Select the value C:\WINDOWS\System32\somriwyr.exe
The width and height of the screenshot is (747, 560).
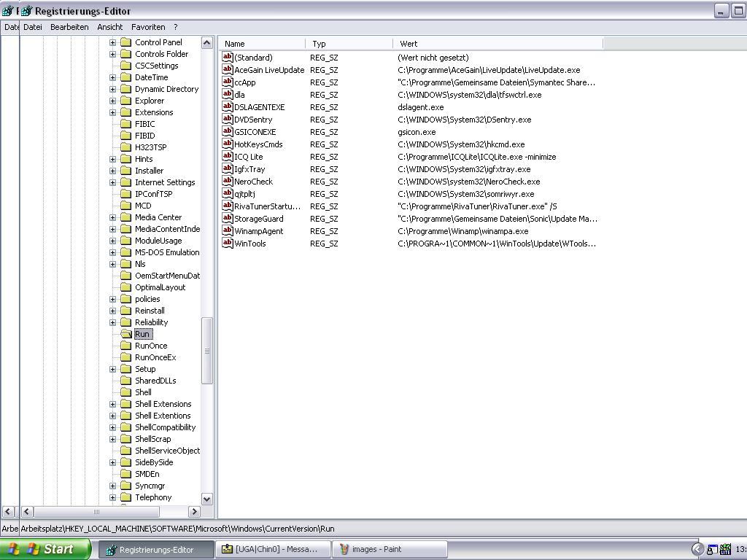click(466, 194)
